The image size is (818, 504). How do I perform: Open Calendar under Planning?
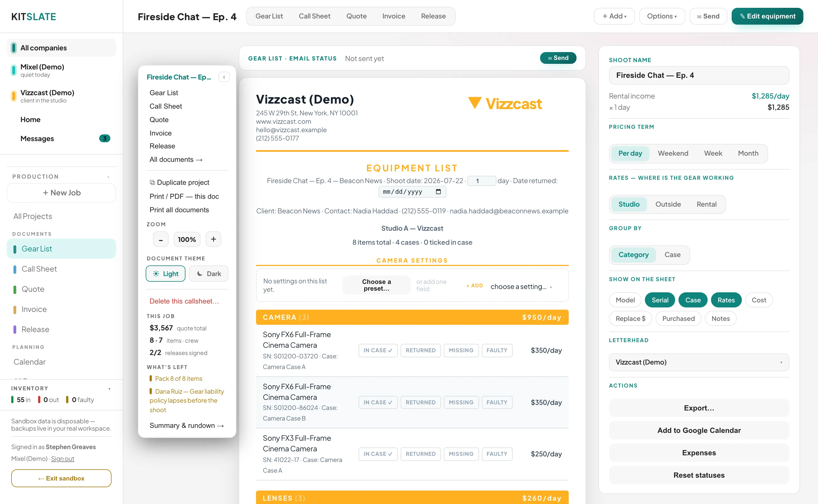61,362
